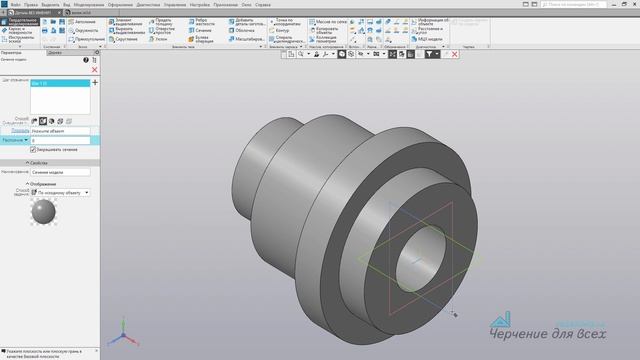640x360 pixels.
Task: Toggle Закрашивать сечение checkbox
Action: 33,150
